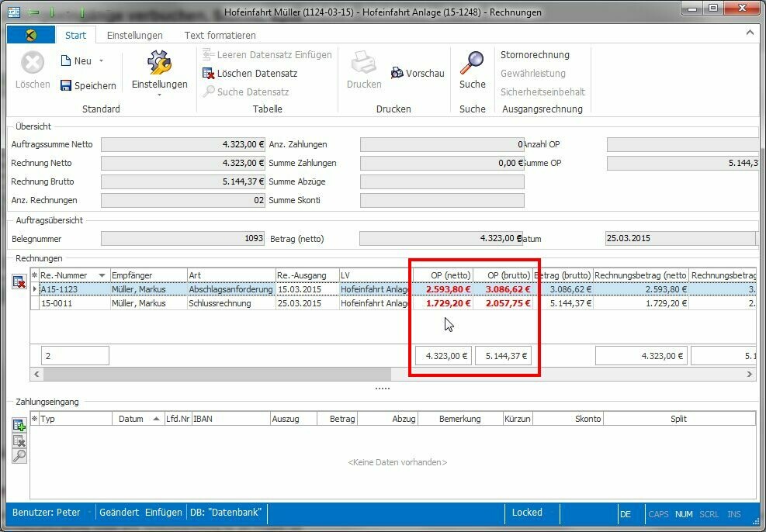Click the splitter dots between panels

coord(383,389)
